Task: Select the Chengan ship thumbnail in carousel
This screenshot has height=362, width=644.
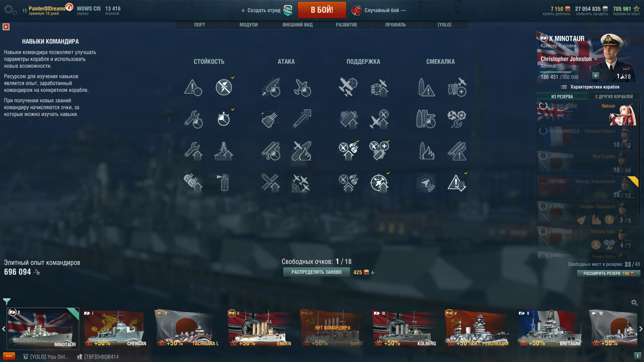Action: click(x=115, y=328)
